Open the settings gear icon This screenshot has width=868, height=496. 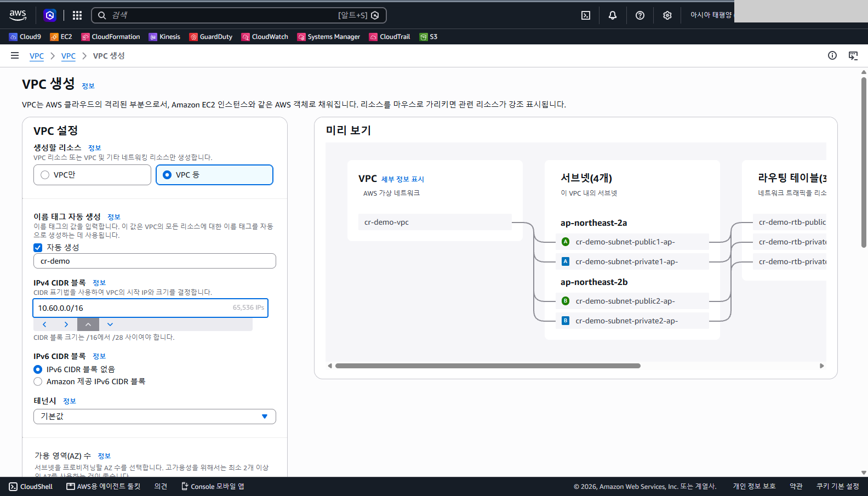coord(667,15)
